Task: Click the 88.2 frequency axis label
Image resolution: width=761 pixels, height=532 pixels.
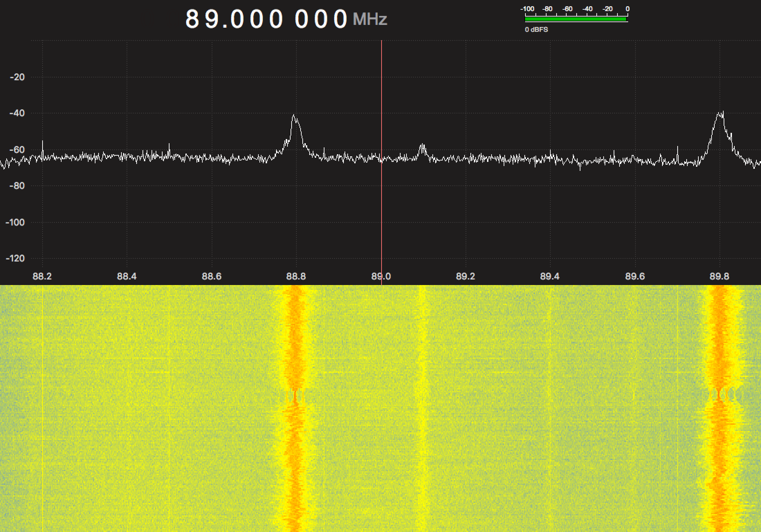Action: pos(42,276)
